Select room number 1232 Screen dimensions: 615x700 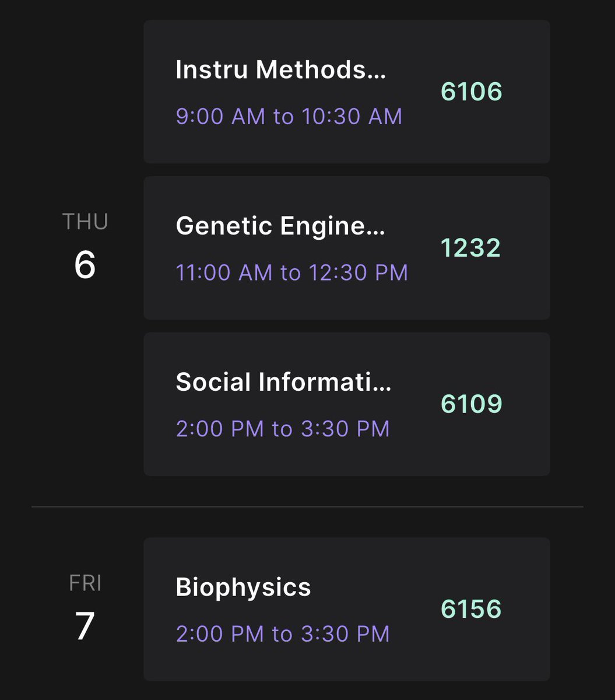471,248
